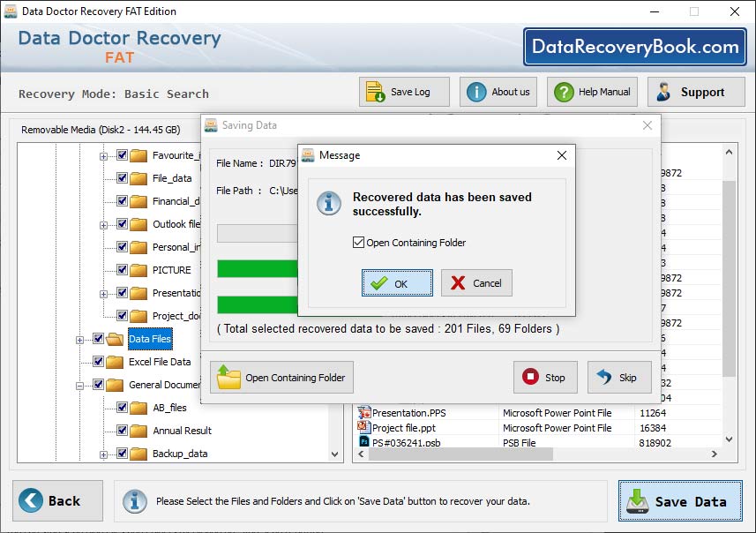Screen dimensions: 756x533
Task: Click the Skip arrow icon
Action: point(603,377)
